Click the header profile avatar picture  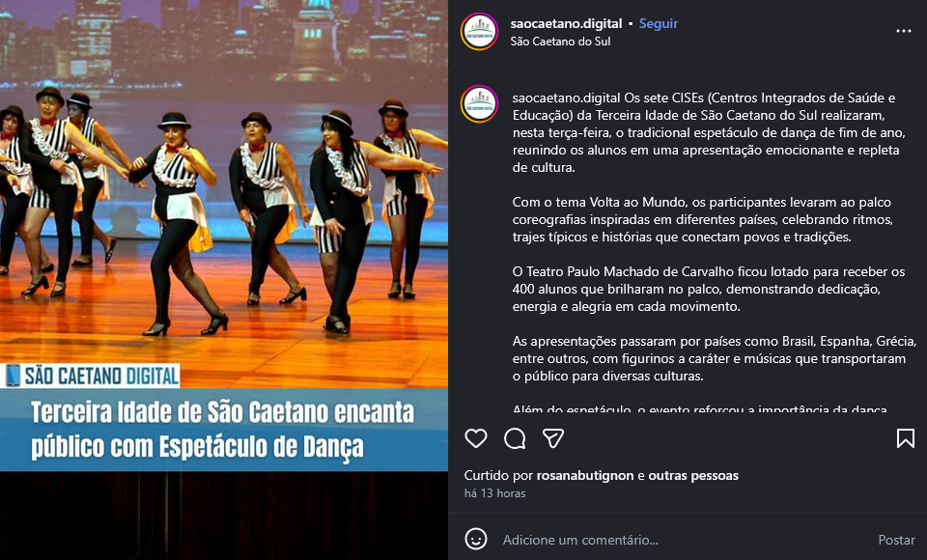(x=480, y=31)
